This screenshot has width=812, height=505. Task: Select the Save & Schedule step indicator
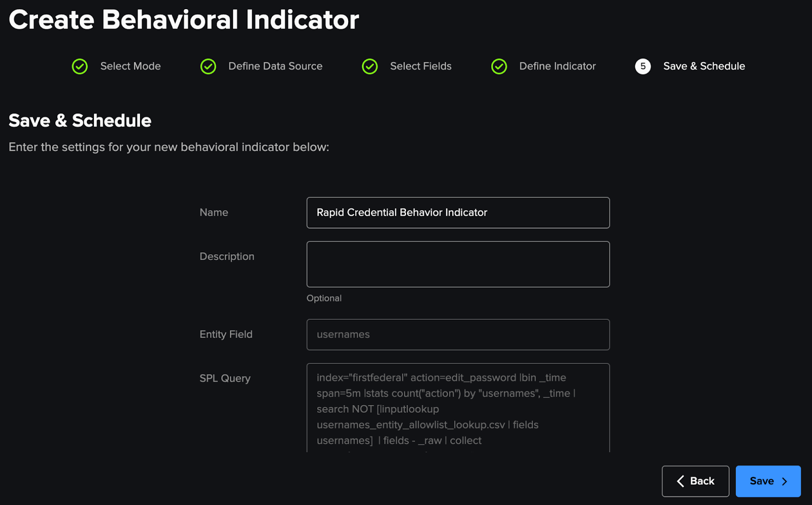(704, 66)
